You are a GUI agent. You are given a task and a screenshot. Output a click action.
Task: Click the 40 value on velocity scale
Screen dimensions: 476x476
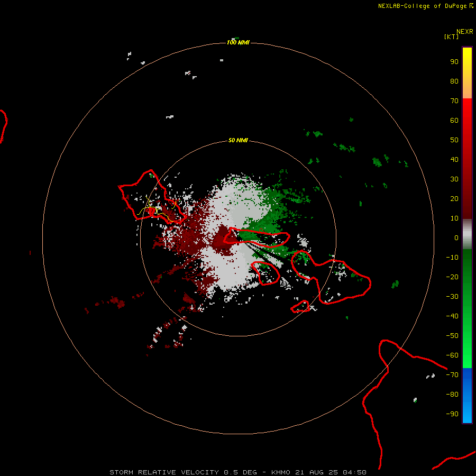454,160
